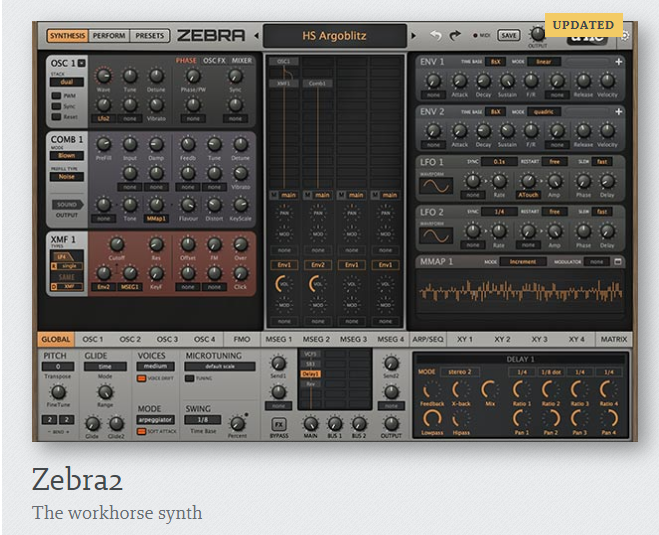
Task: Open the Delay 1 mode stereo 2 dropdown
Action: point(459,372)
